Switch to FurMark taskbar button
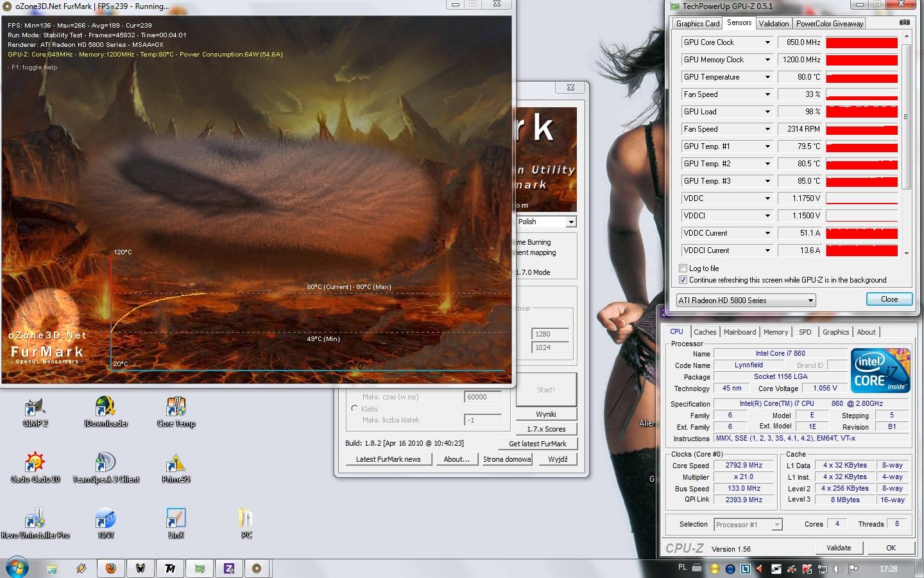 tap(257, 568)
